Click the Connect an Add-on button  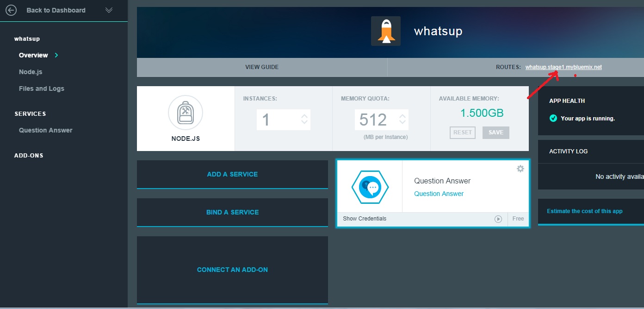point(232,270)
